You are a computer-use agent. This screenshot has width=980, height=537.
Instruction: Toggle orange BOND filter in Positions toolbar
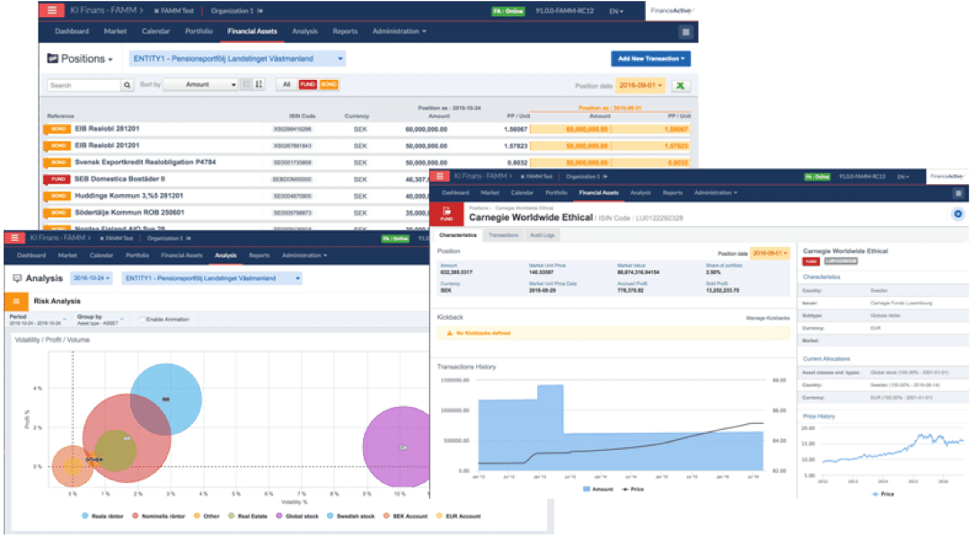pos(329,84)
